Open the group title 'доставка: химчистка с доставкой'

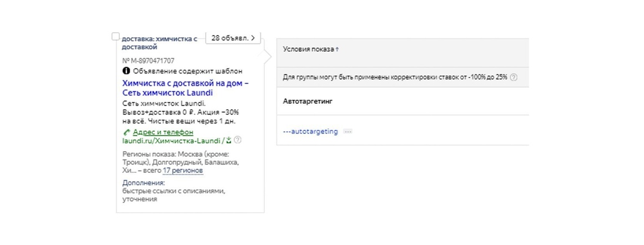(x=160, y=43)
